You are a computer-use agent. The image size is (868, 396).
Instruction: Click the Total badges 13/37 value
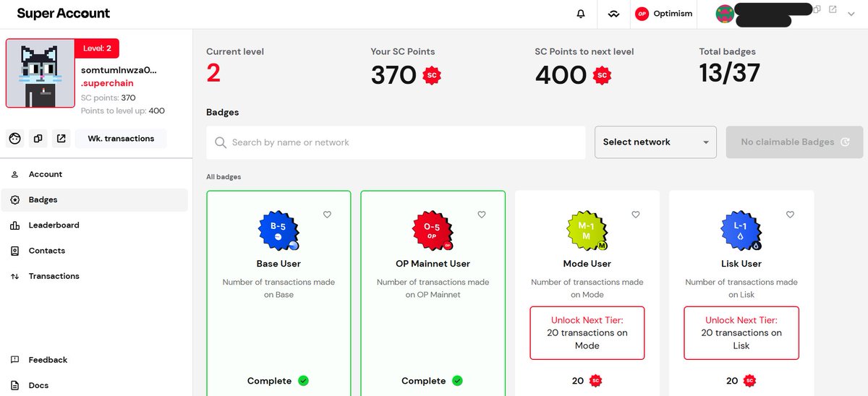coord(730,73)
